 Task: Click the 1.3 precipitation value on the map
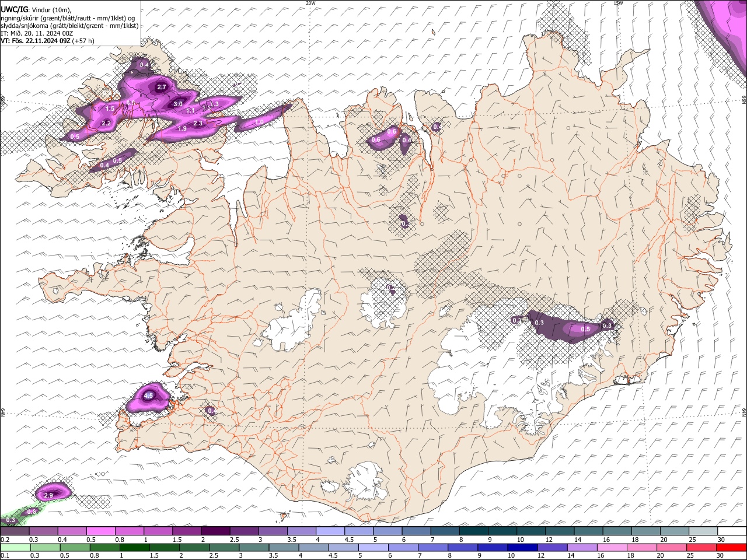point(214,104)
